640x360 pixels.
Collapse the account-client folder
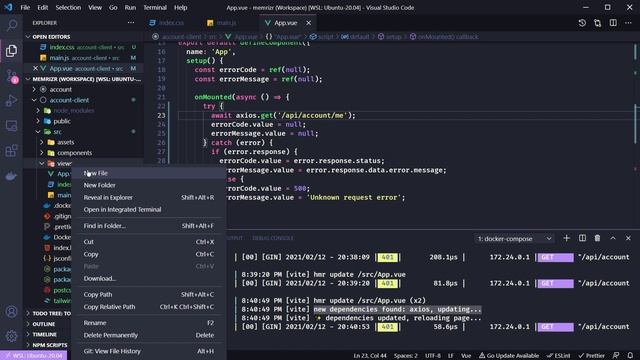(34, 100)
